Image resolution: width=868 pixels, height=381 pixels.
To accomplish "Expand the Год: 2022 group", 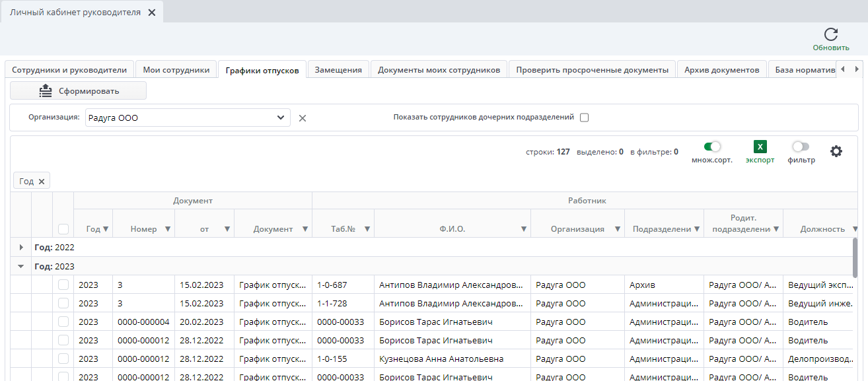I will [20, 248].
